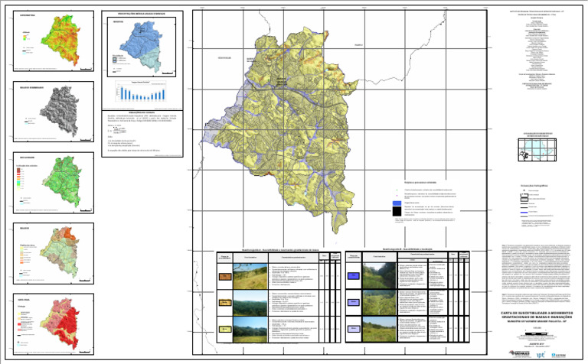
Task: Click the grassy hillside photo for high susceptibility
Action: point(250,276)
